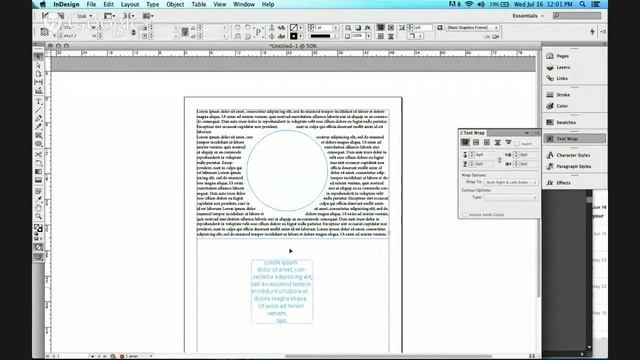Choose Wrap Around Object Shape icon
Image resolution: width=640 pixels, height=360 pixels.
[x=487, y=142]
